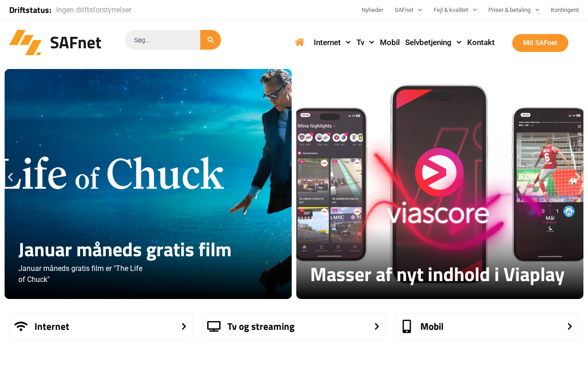Viewport: 588px width, 368px height.
Task: Open the Life of Chuck banner
Action: pos(148,184)
